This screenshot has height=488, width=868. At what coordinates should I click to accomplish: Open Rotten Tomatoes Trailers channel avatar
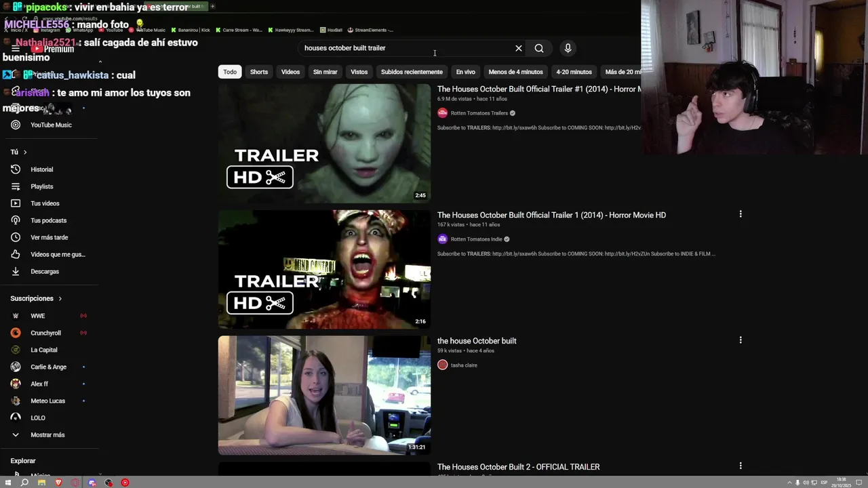(443, 113)
